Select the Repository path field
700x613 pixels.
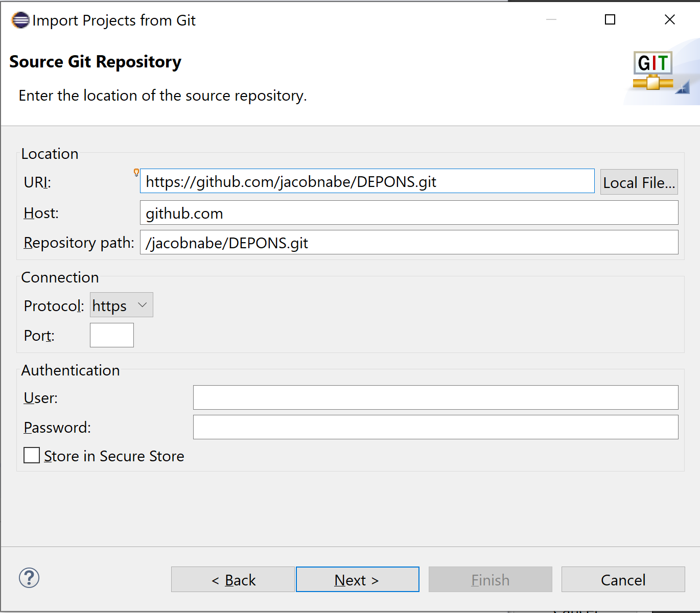(x=409, y=242)
